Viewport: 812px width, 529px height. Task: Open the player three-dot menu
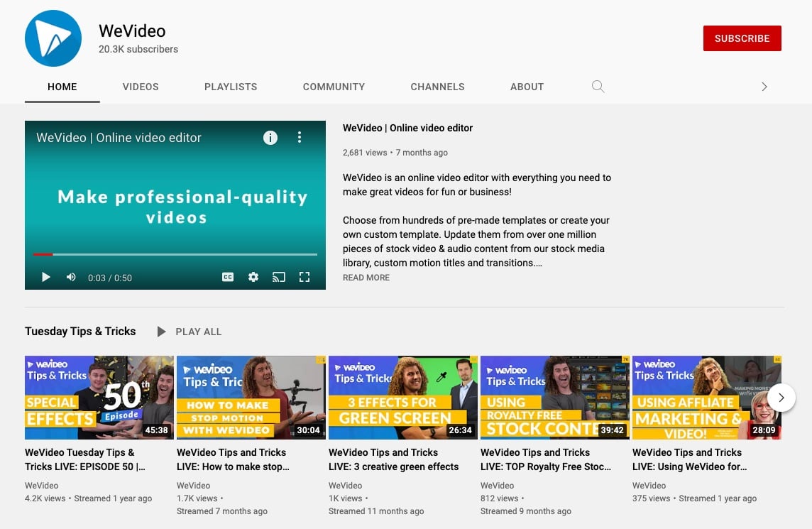(300, 138)
